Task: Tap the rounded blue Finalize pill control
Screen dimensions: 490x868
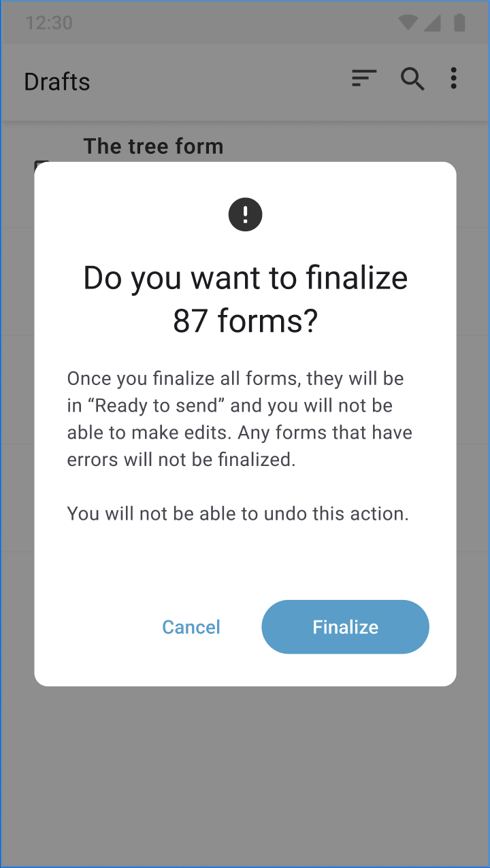Action: (x=345, y=627)
